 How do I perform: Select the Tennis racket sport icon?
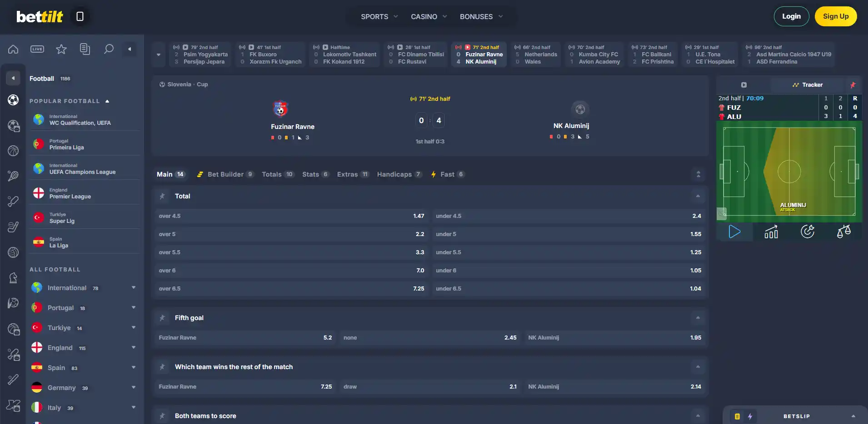(x=13, y=176)
